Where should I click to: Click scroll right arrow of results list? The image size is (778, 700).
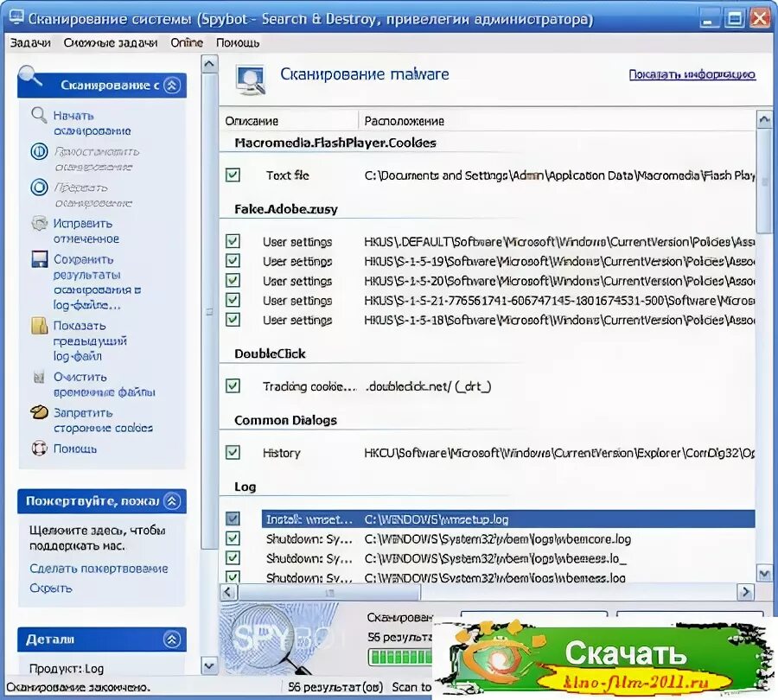[x=745, y=592]
